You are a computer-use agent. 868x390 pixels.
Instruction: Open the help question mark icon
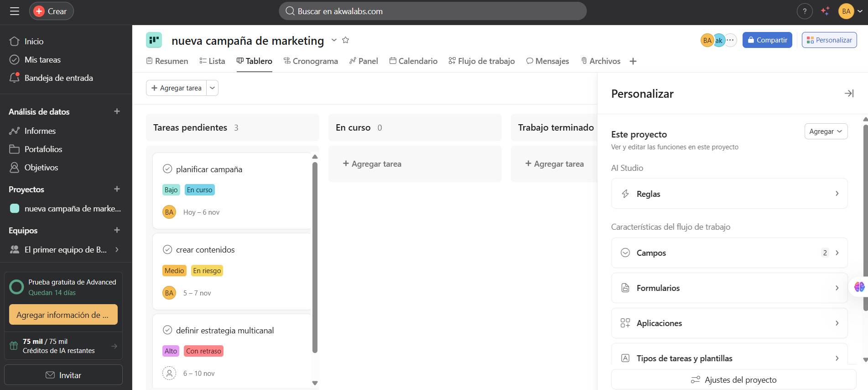coord(805,11)
